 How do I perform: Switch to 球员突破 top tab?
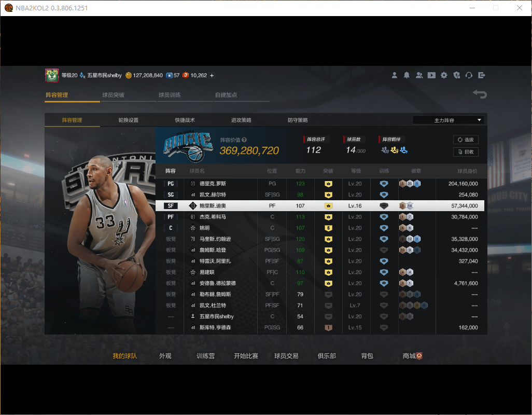pos(114,95)
